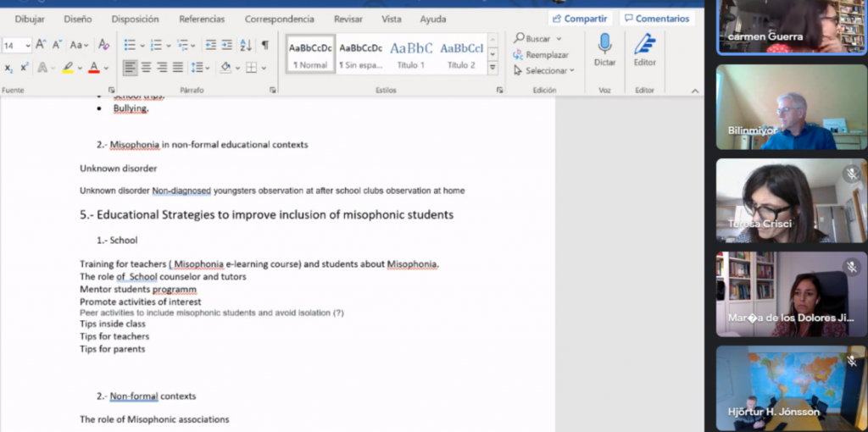Expand the full styles gallery

[492, 68]
